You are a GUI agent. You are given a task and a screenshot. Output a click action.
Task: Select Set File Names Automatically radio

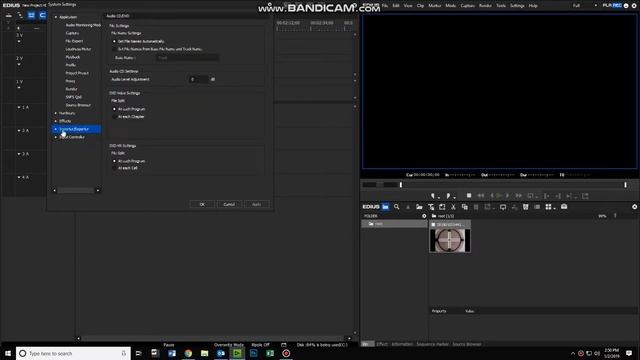115,41
